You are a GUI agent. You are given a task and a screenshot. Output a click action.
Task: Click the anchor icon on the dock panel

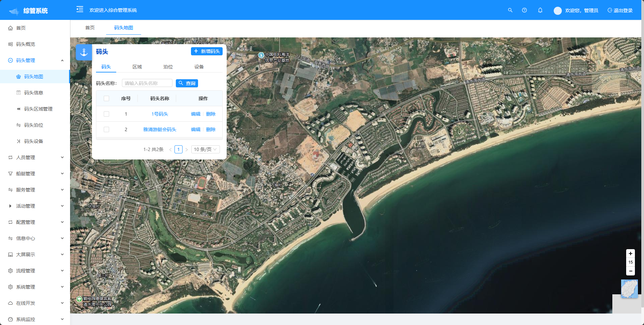tap(84, 52)
